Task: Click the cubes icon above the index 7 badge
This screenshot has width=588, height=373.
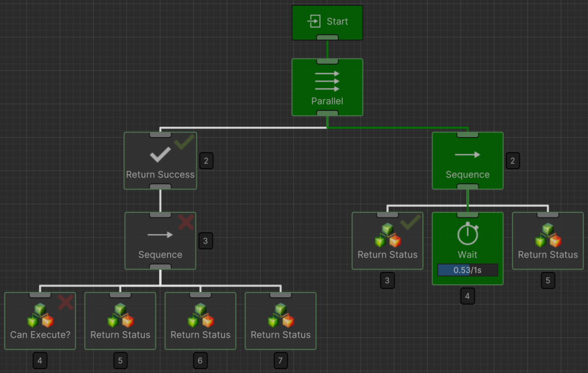Action: point(281,316)
